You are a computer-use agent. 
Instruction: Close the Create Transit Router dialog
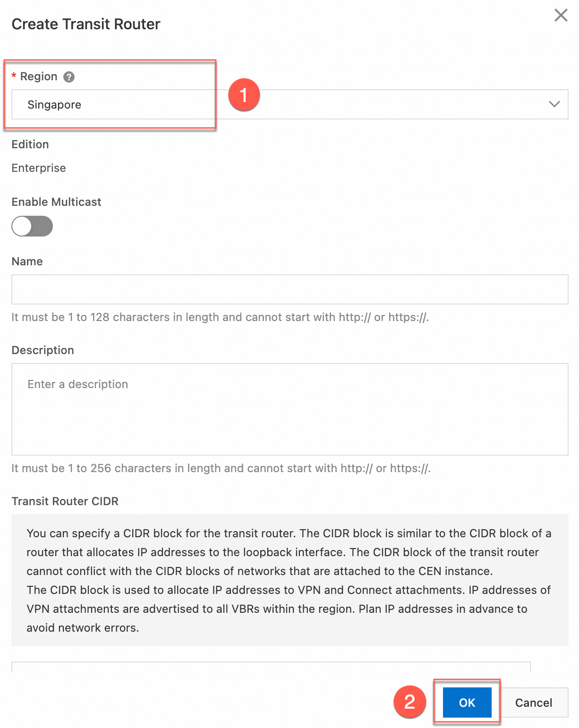(x=561, y=16)
